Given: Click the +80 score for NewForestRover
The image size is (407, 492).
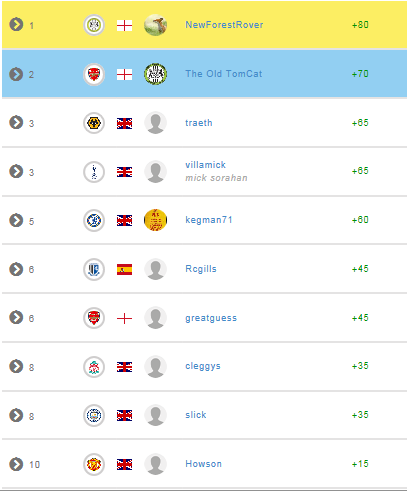Looking at the screenshot, I should (x=360, y=25).
